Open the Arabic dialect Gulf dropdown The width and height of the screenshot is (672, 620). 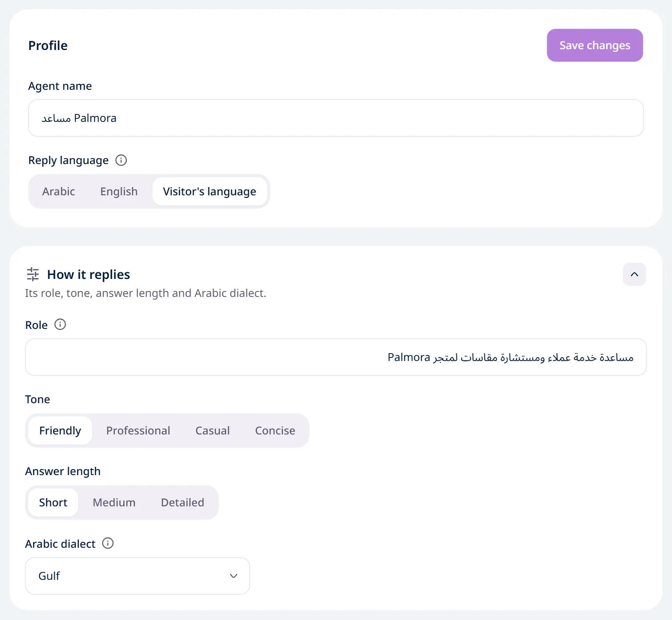pyautogui.click(x=137, y=576)
